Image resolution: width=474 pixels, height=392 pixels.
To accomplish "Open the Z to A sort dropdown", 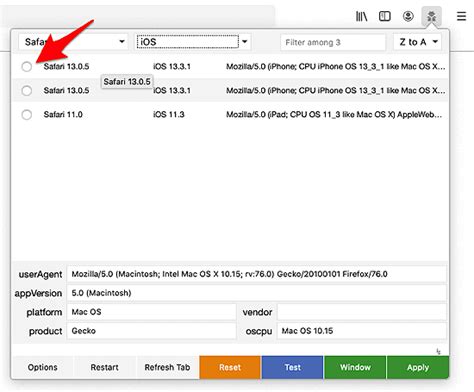I will pos(418,42).
